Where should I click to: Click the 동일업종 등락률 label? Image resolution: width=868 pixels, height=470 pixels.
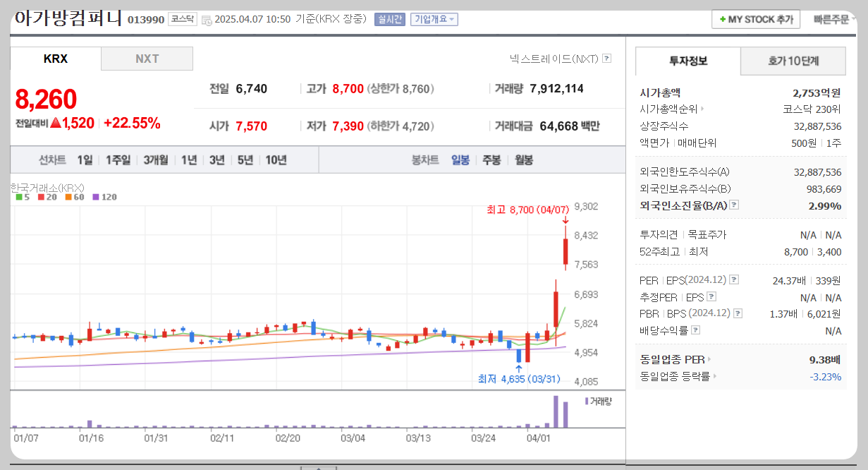tap(675, 377)
